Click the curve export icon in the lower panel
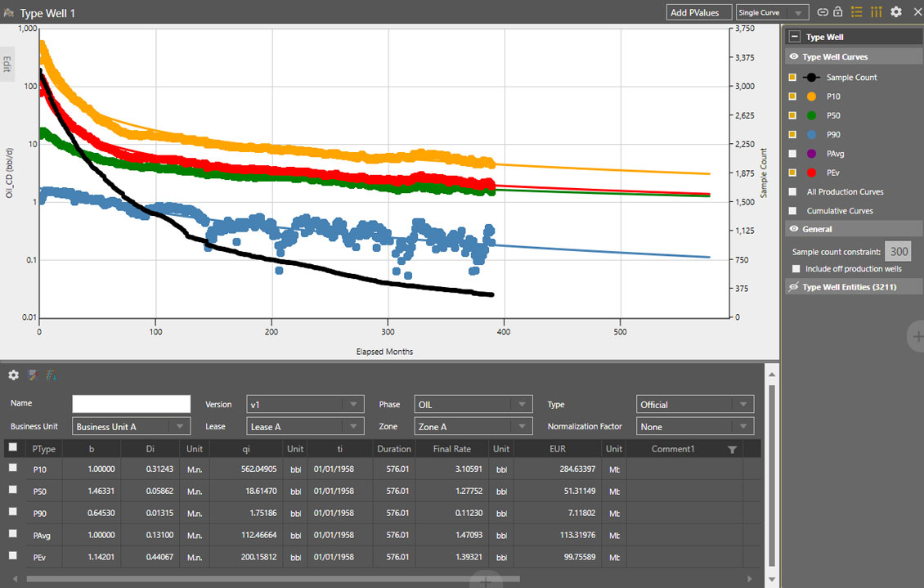Image resolution: width=924 pixels, height=588 pixels. pos(52,375)
